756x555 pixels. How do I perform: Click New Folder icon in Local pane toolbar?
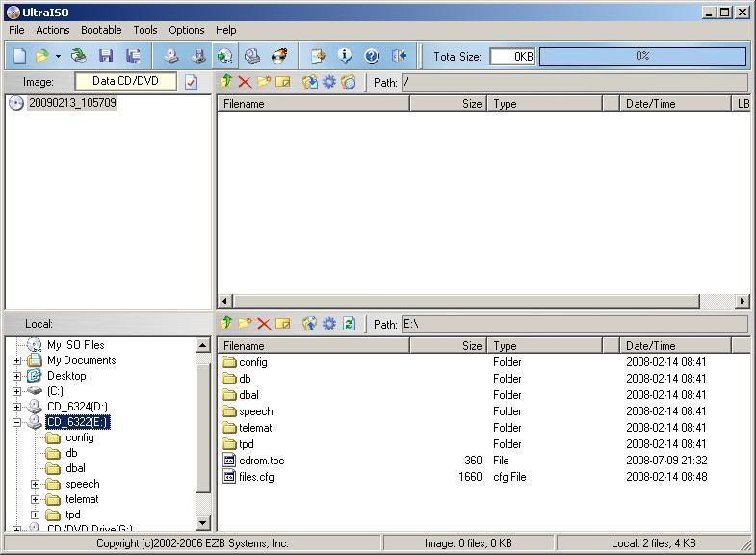tap(245, 323)
